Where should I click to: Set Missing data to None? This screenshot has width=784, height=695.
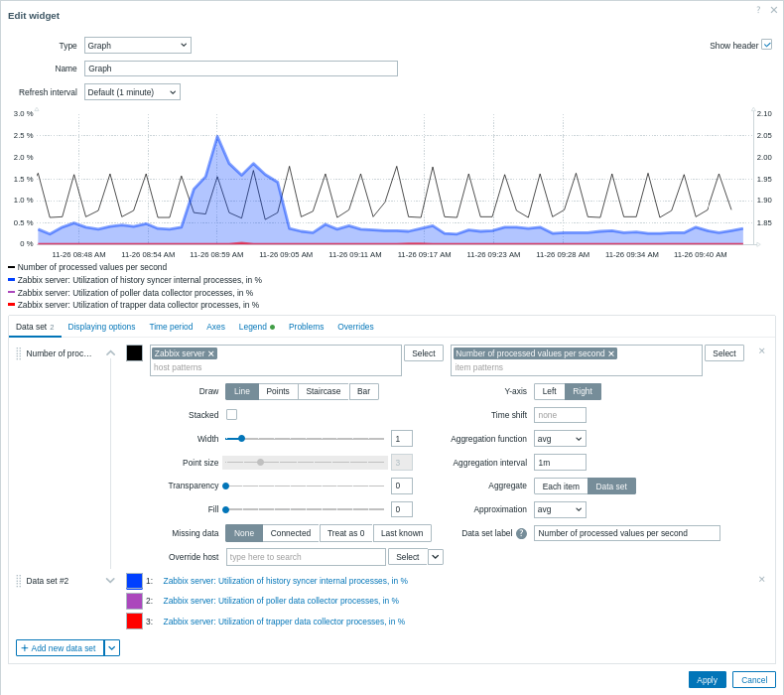pos(244,533)
